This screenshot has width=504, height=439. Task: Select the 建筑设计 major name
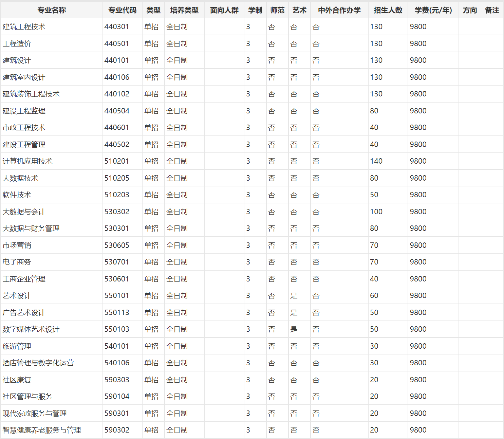17,60
